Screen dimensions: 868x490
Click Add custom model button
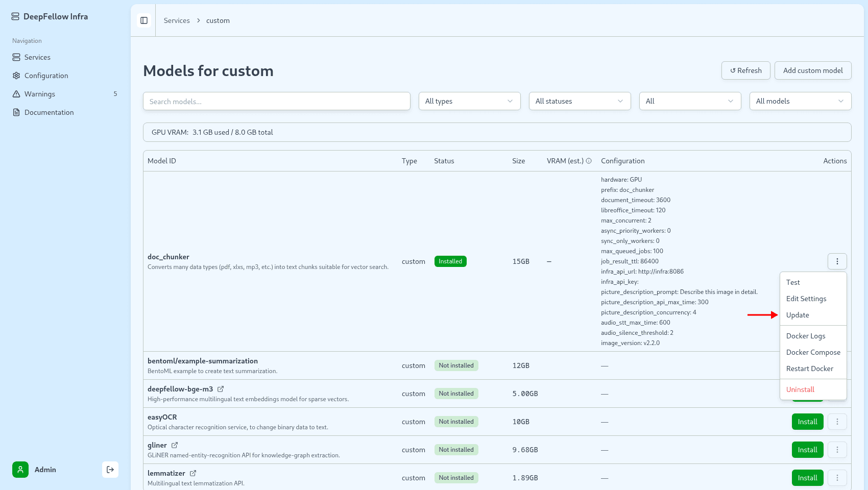tap(813, 70)
